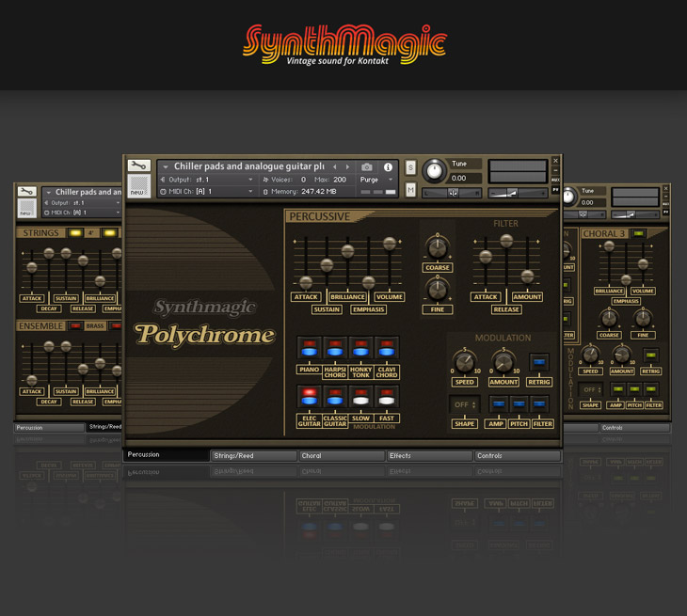Image resolution: width=687 pixels, height=616 pixels.
Task: Click the Modulation Amount knob
Action: [x=503, y=362]
